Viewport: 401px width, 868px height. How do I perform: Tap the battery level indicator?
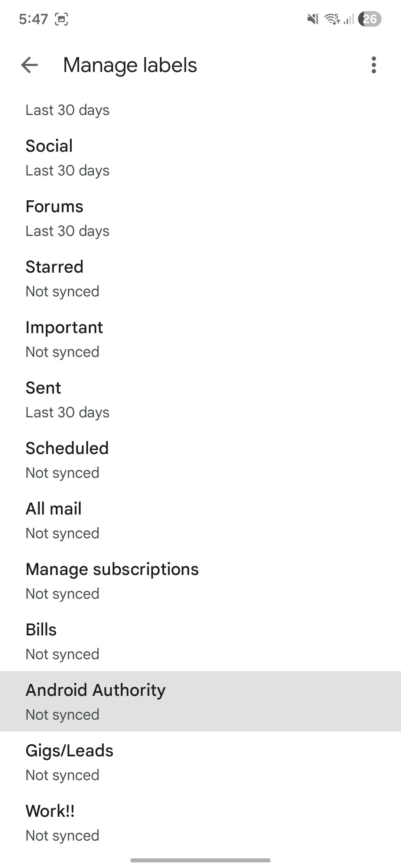(370, 19)
